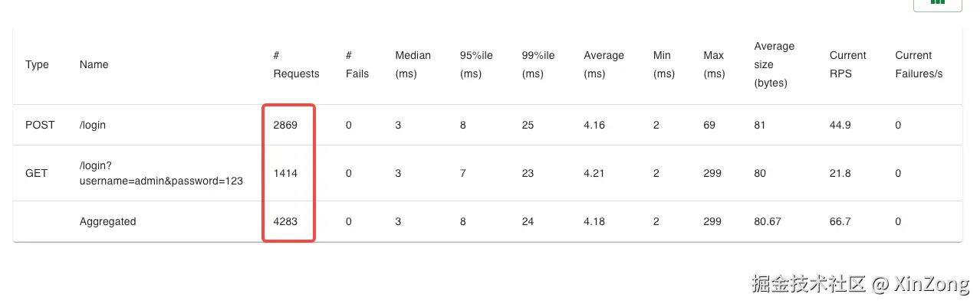Screen dimensions: 980x307
Task: Click the 2869 requests count cell
Action: click(285, 125)
